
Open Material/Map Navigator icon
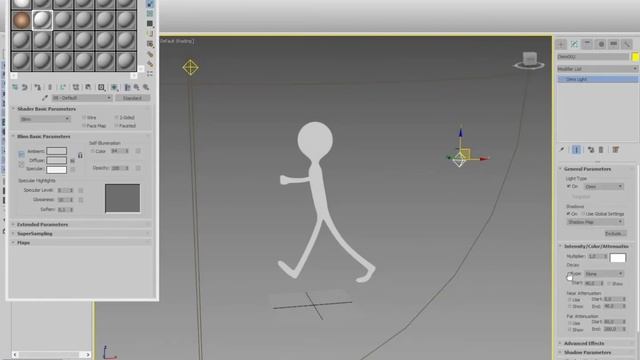point(150,74)
